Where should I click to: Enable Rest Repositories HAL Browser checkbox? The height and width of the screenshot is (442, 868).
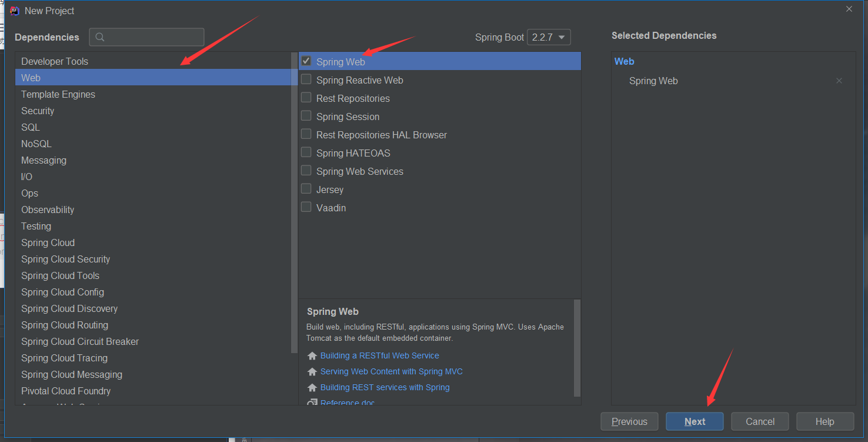click(x=306, y=134)
